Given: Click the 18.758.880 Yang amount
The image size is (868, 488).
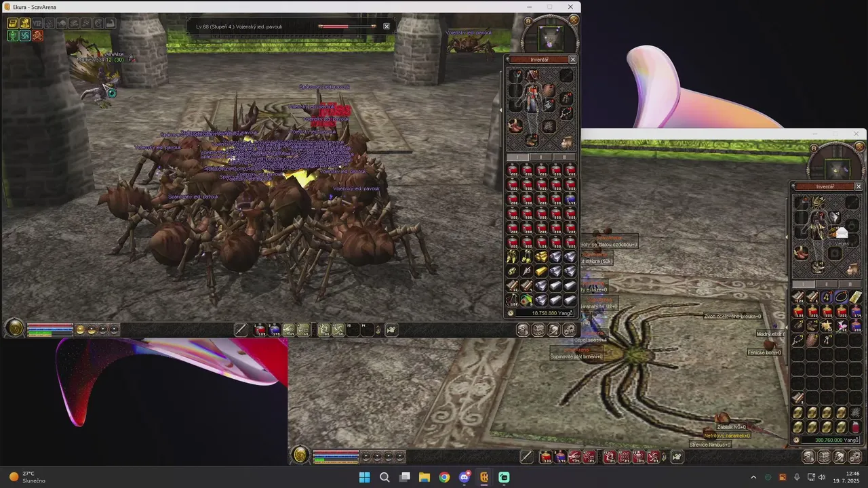Looking at the screenshot, I should [x=545, y=313].
